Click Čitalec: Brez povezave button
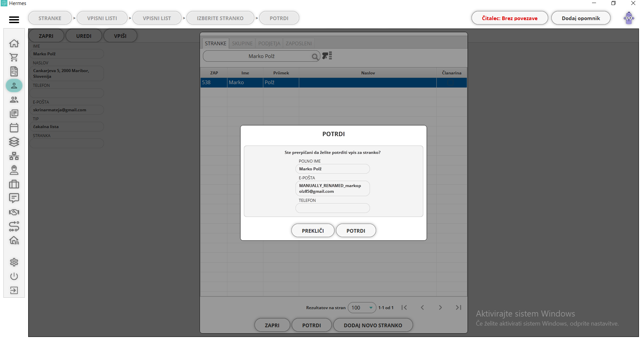 509,18
